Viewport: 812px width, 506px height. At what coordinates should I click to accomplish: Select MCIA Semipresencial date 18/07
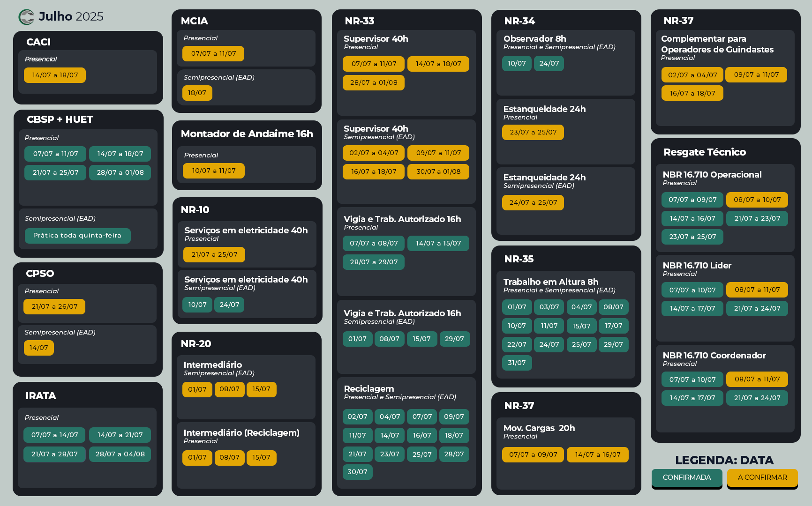pos(197,93)
